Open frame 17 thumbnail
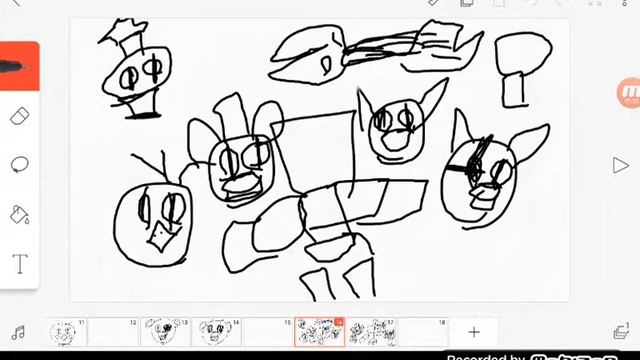Viewport: 640px width, 360px height. click(371, 332)
